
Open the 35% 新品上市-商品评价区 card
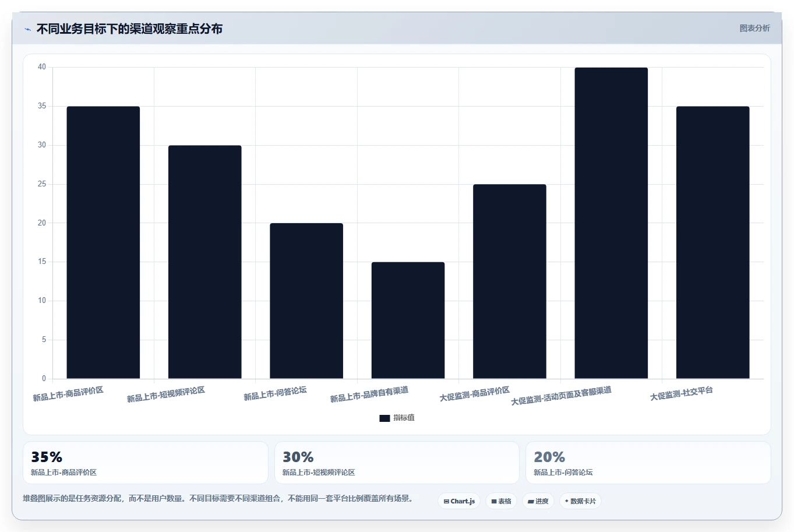146,463
